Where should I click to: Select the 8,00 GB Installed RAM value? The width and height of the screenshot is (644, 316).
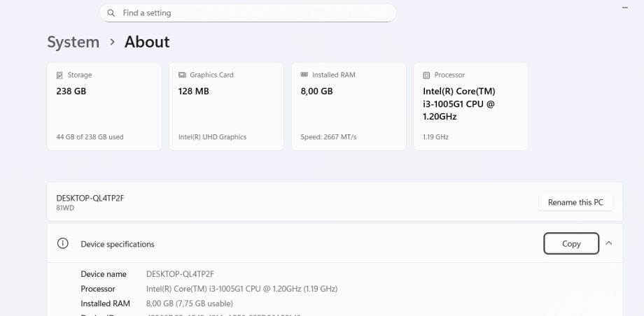tap(316, 91)
